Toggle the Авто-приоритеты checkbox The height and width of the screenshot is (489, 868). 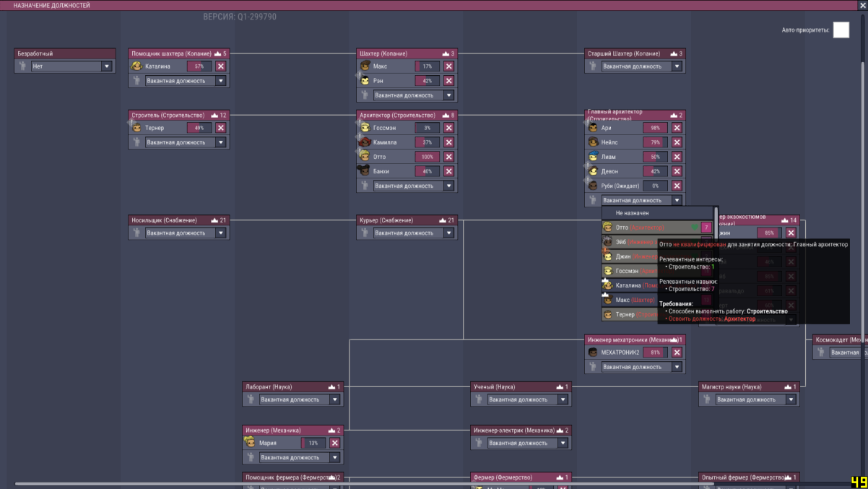coord(841,30)
